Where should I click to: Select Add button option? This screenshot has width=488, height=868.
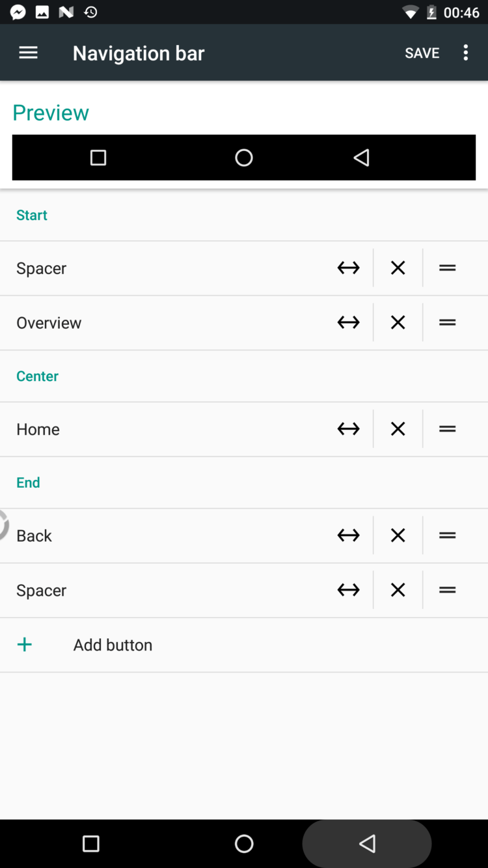tap(113, 645)
